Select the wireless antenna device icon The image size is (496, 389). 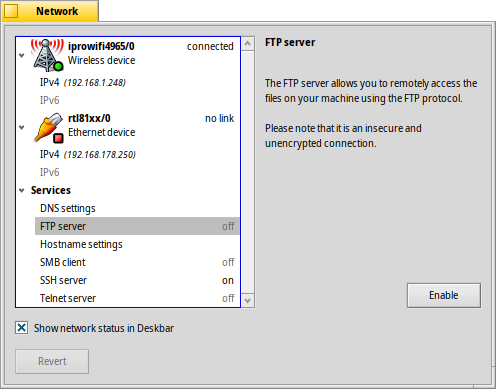[x=47, y=55]
